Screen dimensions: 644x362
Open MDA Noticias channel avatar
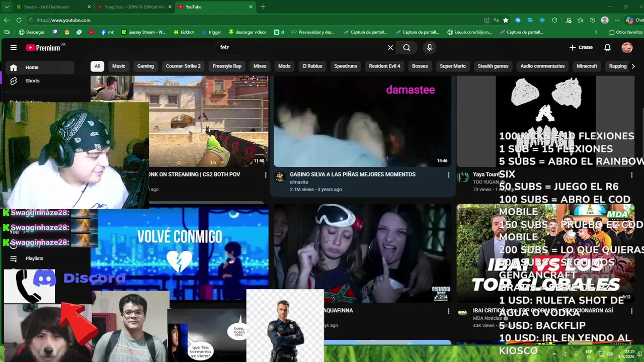463,313
